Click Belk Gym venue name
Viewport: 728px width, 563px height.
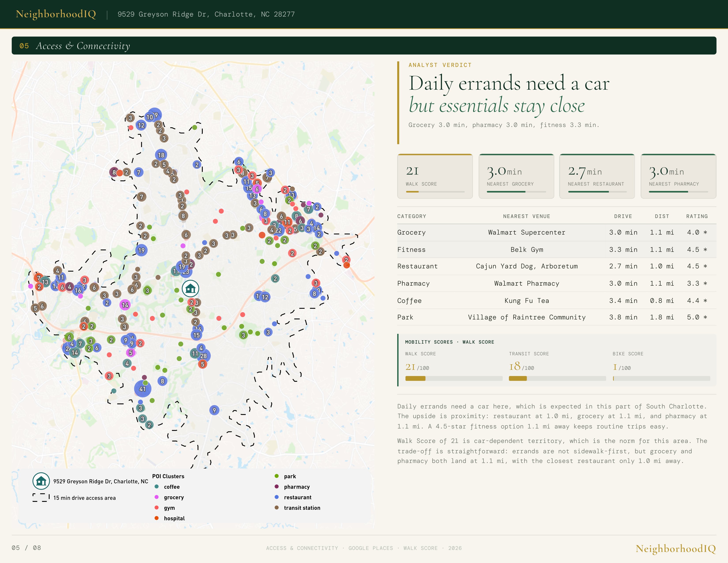pos(527,249)
